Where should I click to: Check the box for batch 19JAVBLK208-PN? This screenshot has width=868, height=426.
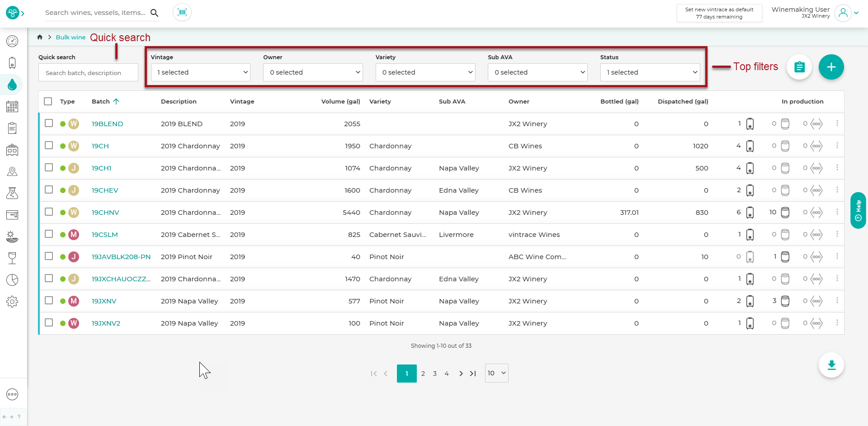tap(49, 256)
